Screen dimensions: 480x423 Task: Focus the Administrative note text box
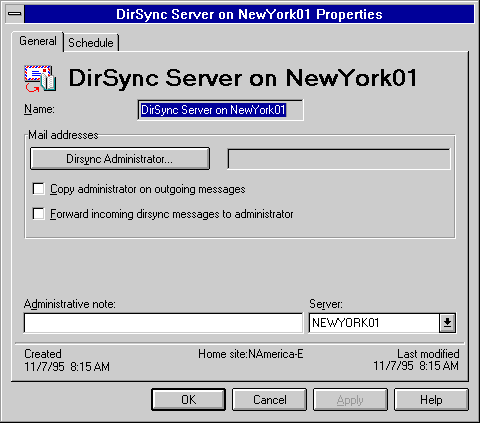(163, 323)
